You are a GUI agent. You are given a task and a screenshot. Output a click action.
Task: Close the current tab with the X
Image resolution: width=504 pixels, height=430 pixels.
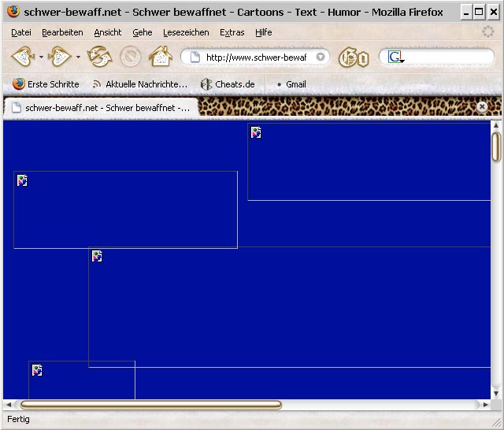point(482,106)
